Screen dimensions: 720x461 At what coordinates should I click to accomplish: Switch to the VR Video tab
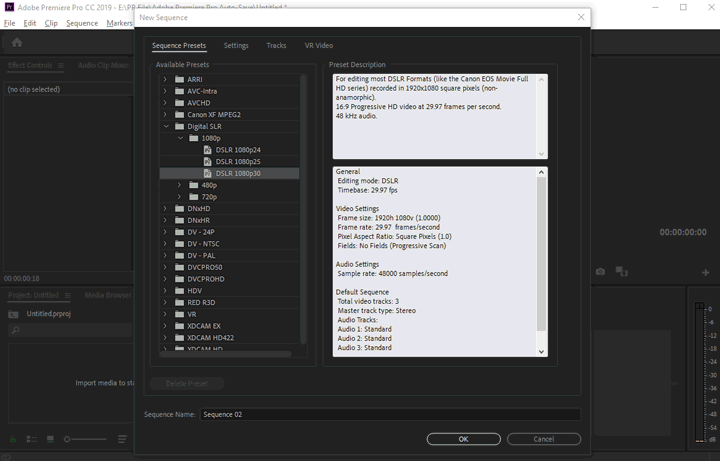click(x=319, y=45)
